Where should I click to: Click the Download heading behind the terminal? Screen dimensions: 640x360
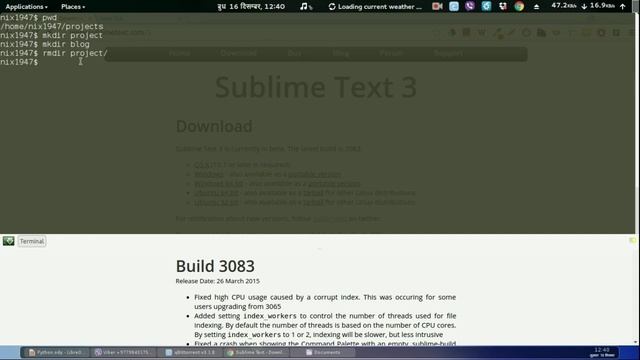(x=214, y=126)
